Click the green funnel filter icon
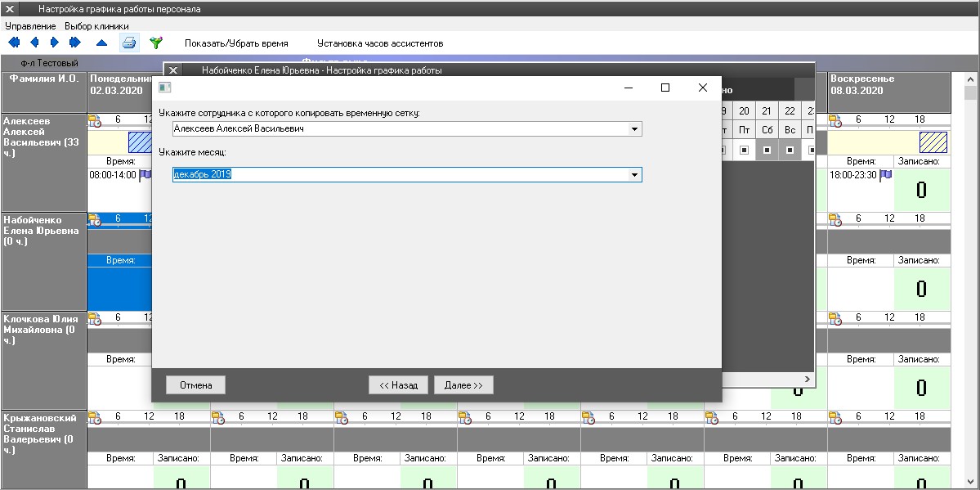Image resolution: width=980 pixels, height=490 pixels. click(155, 43)
